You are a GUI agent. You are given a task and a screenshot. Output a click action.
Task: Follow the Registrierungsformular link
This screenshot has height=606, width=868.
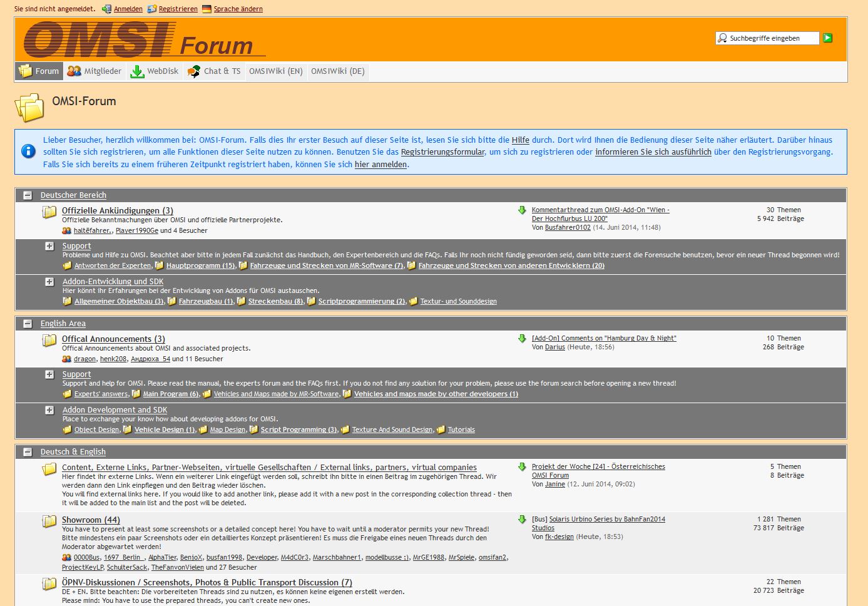click(x=442, y=152)
